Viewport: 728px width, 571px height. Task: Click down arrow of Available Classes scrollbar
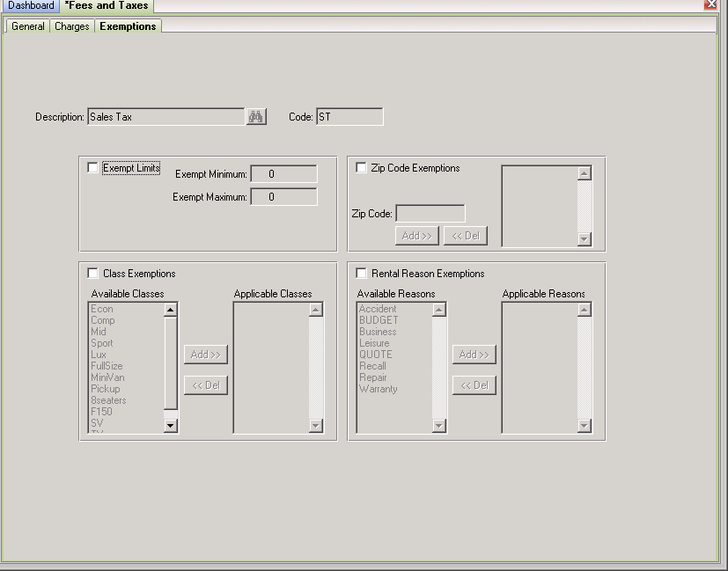tap(171, 425)
